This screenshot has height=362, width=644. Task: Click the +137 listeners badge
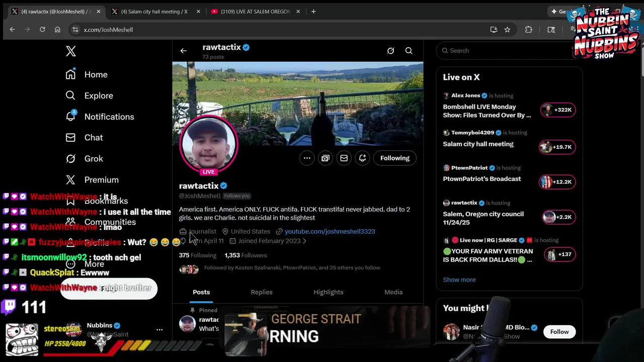(x=560, y=254)
